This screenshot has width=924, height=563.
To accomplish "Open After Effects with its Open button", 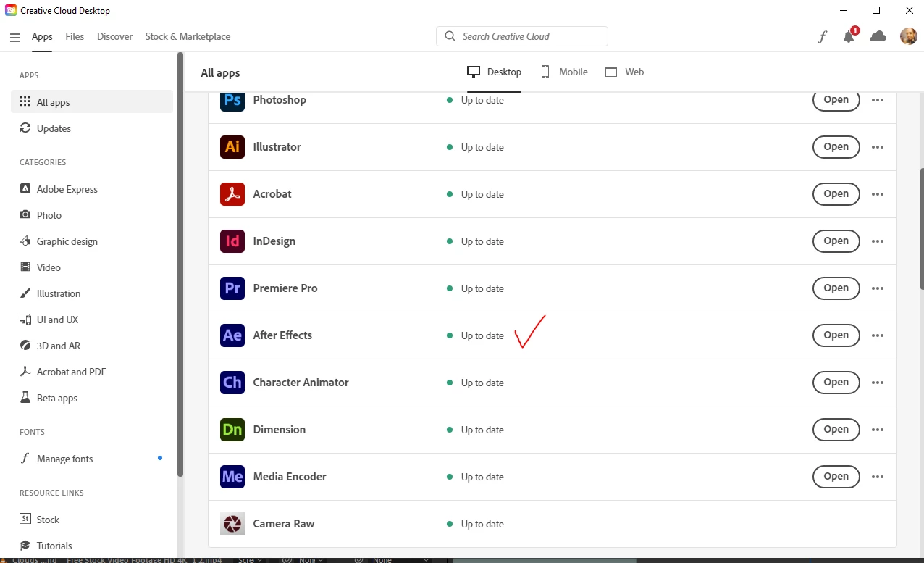I will point(836,335).
